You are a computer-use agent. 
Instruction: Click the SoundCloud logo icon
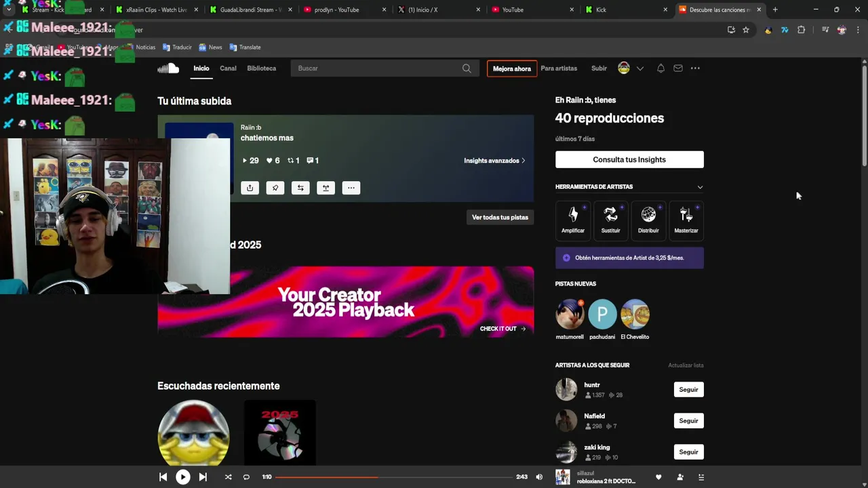tap(168, 68)
